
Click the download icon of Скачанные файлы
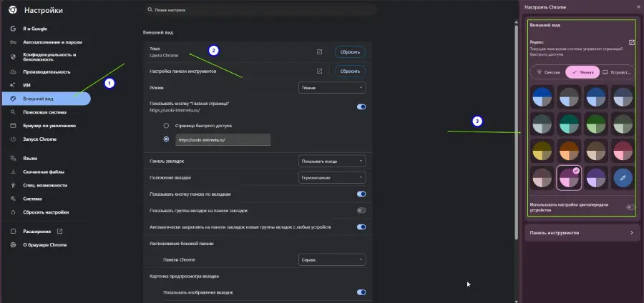tap(13, 172)
